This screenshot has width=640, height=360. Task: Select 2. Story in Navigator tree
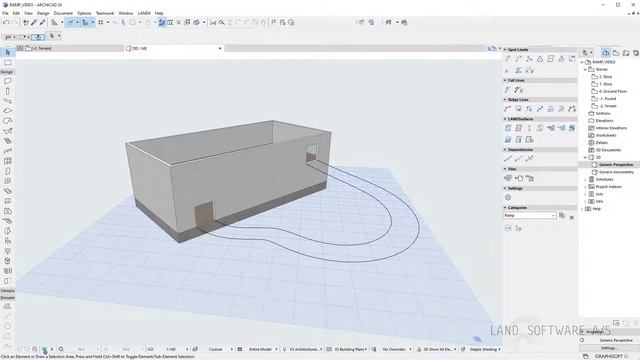tap(605, 77)
